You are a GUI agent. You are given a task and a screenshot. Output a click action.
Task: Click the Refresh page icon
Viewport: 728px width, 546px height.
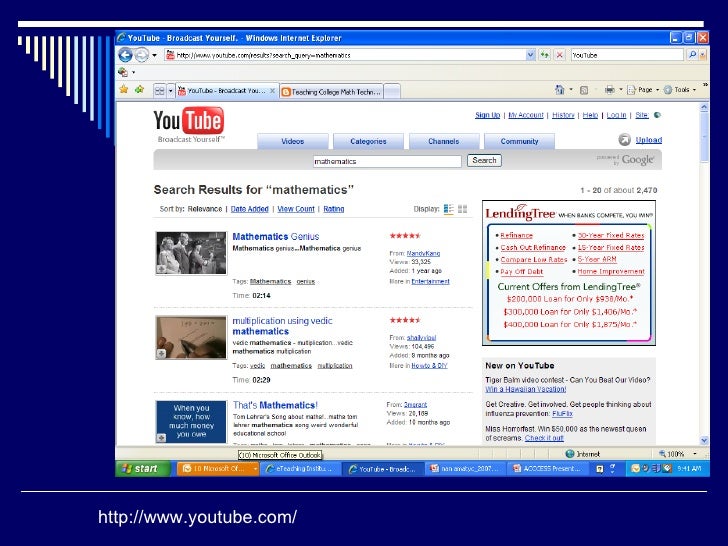[545, 55]
